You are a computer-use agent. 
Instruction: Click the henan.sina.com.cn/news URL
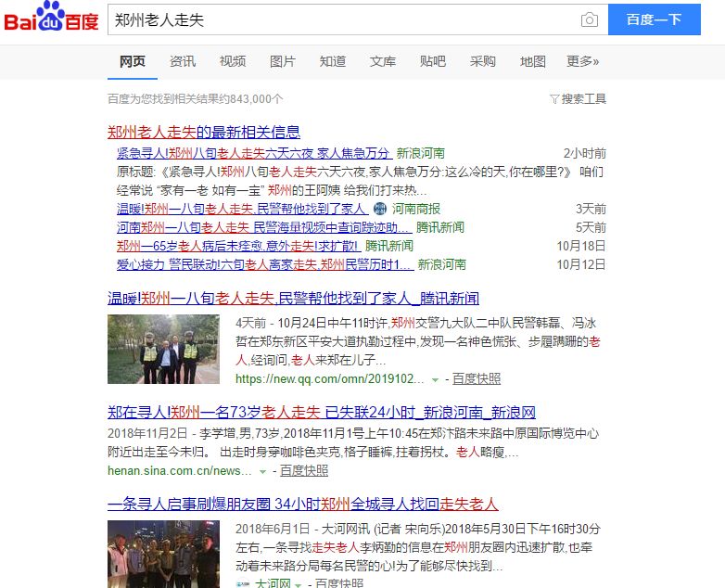coord(180,470)
